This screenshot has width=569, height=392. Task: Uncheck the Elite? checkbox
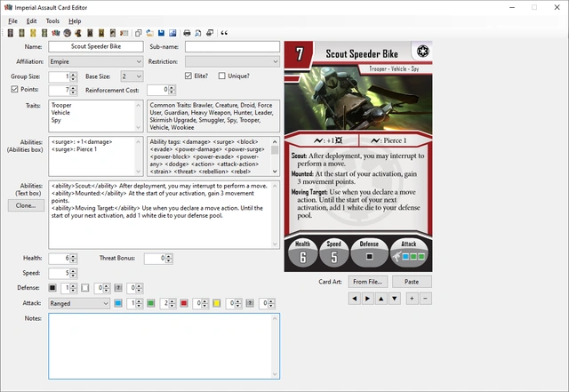coord(188,76)
